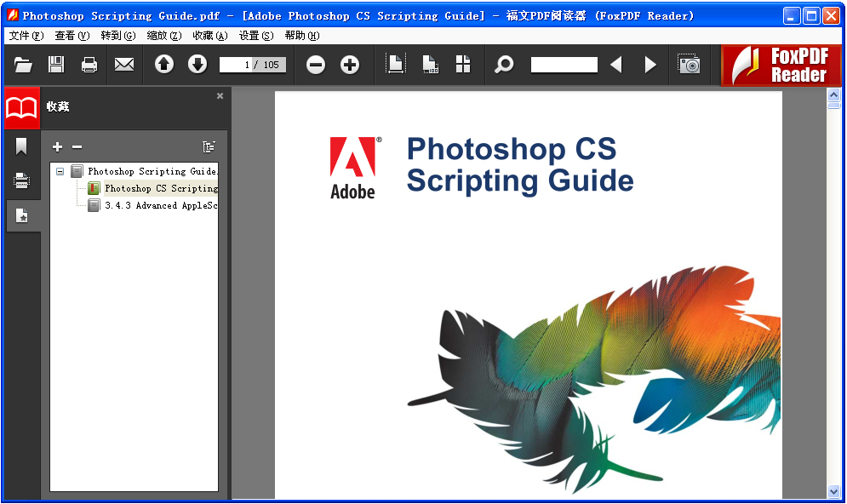Close the favorites side panel
Viewport: 847px width, 504px height.
click(220, 95)
